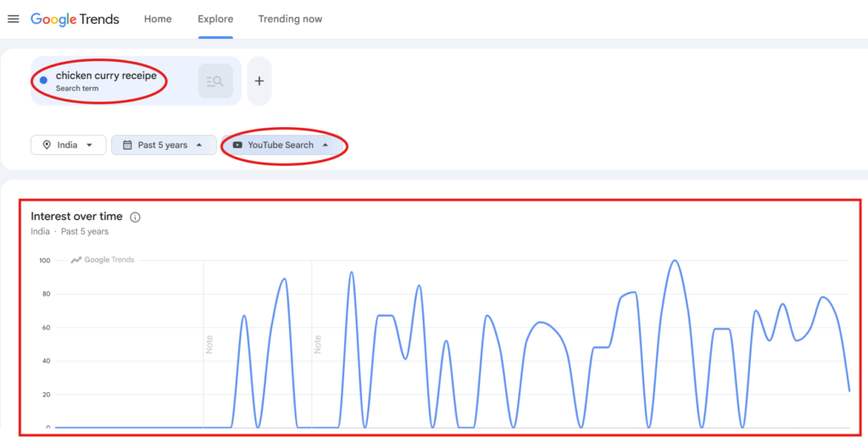Click the second Note marker on chart
868x437 pixels.
317,345
